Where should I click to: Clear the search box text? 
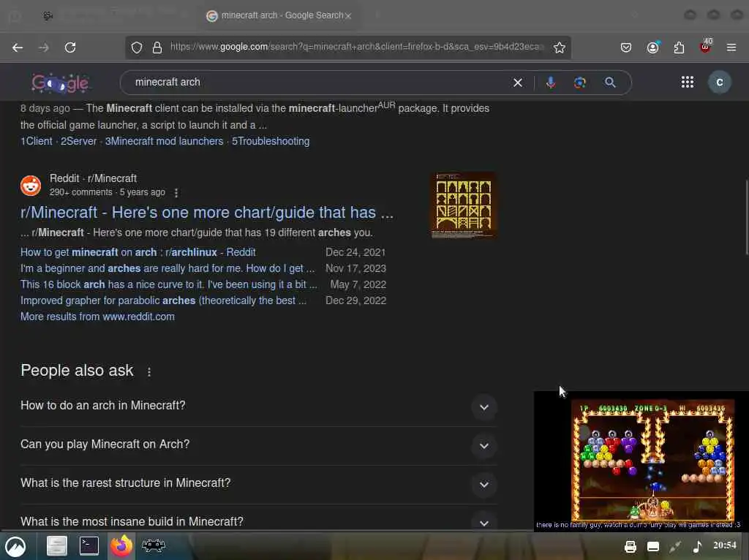tap(518, 83)
